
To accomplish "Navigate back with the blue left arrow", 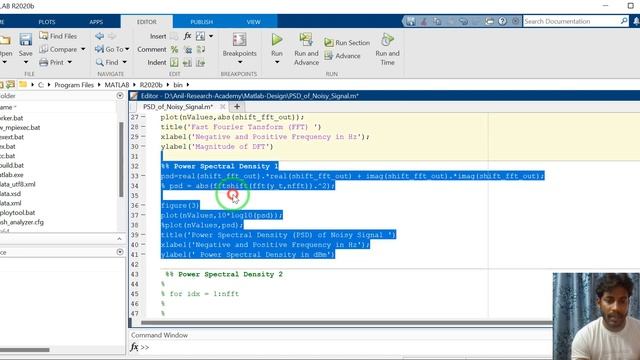I will [99, 36].
